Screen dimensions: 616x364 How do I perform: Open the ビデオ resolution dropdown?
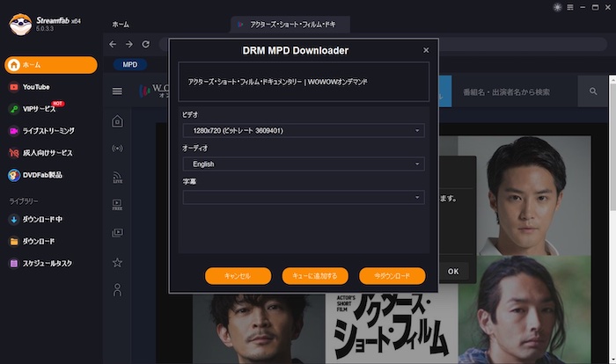point(304,130)
